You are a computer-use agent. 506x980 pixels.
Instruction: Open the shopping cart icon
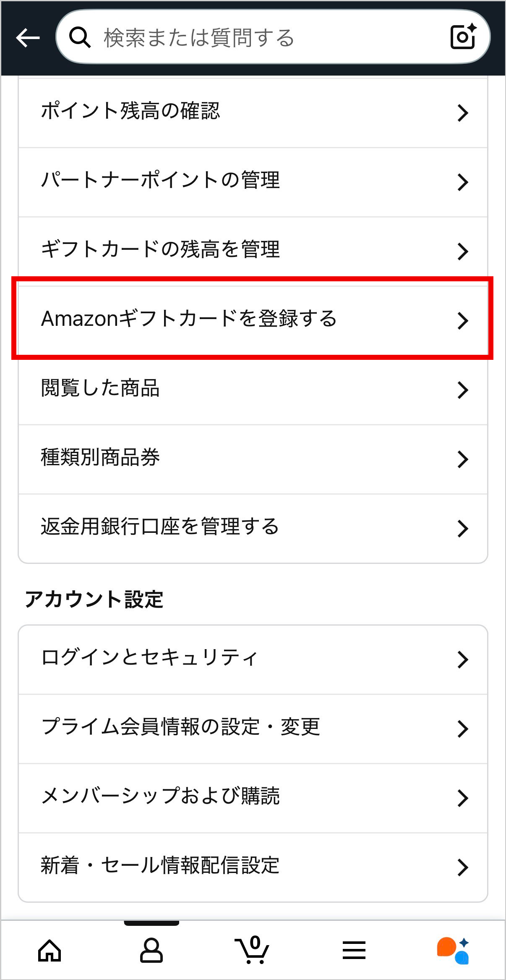pyautogui.click(x=252, y=951)
